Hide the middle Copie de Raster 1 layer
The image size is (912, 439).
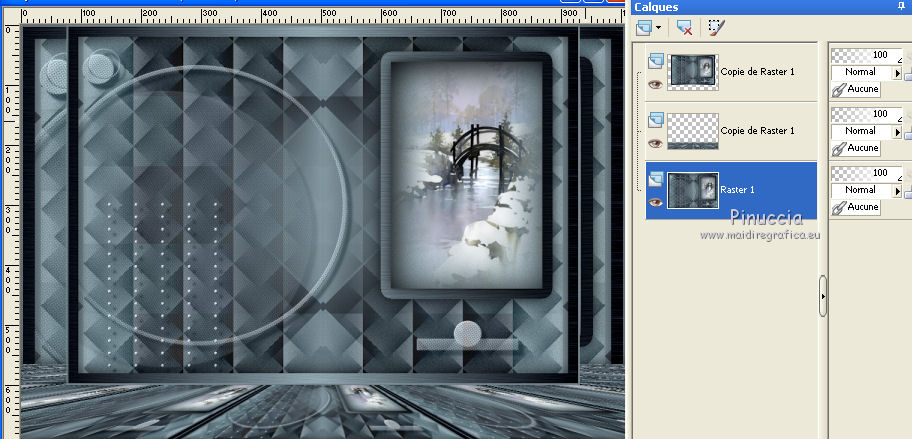[656, 143]
